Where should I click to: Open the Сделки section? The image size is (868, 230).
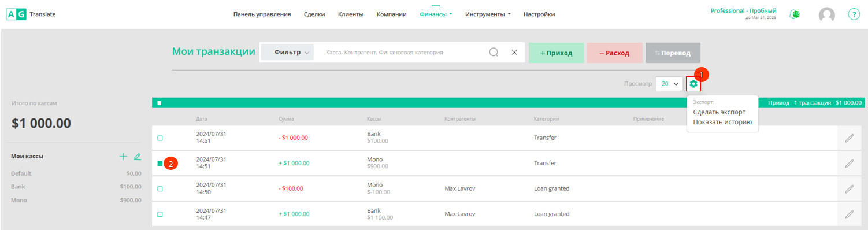(314, 14)
